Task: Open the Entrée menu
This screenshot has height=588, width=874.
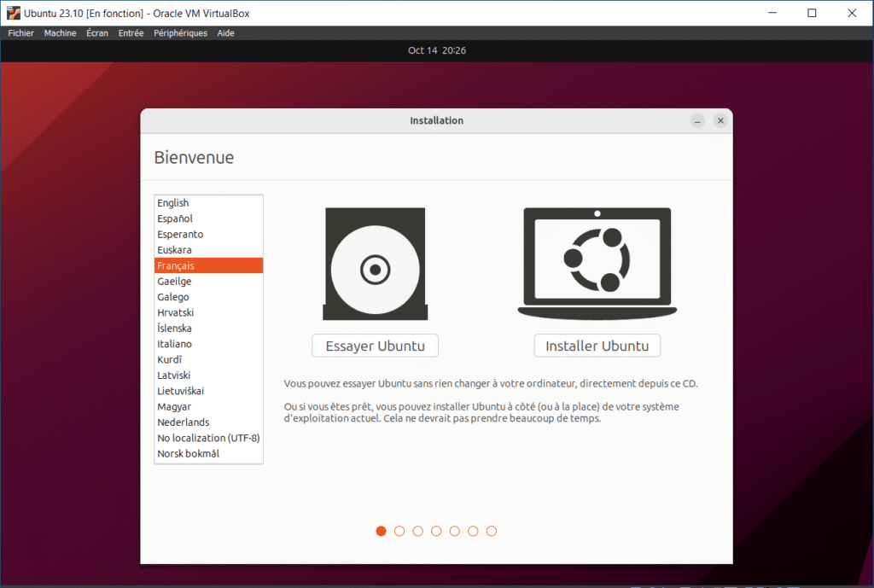Action: [131, 33]
